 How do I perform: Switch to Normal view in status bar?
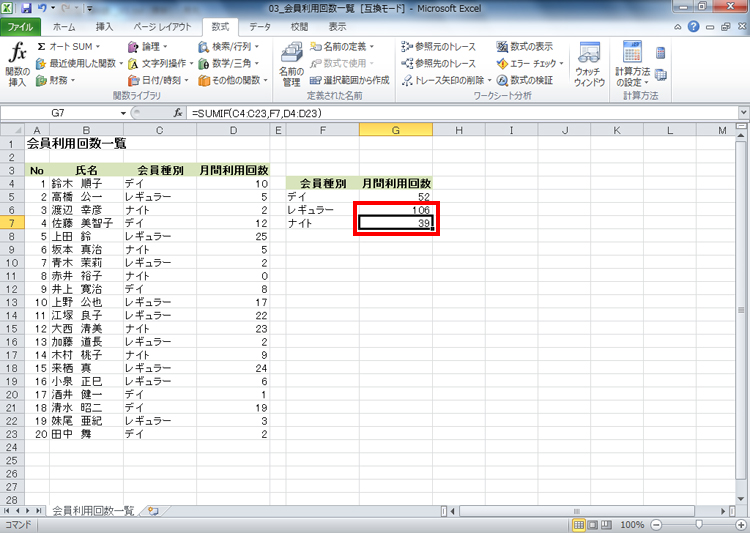click(x=579, y=525)
